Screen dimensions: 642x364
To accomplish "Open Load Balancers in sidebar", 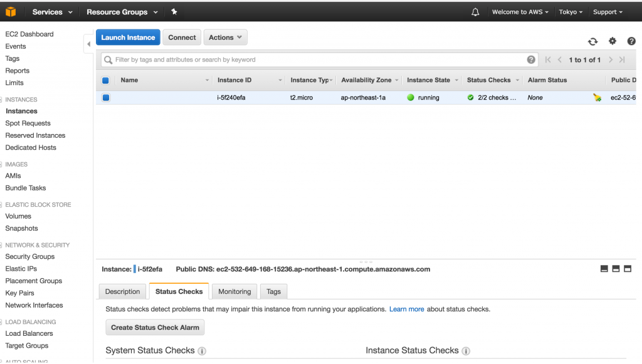I will tap(29, 333).
